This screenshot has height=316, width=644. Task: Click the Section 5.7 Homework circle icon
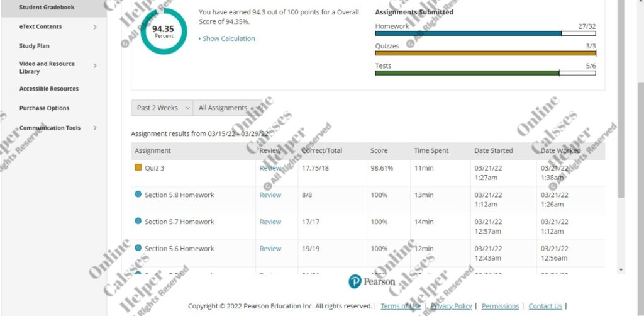[x=138, y=222]
